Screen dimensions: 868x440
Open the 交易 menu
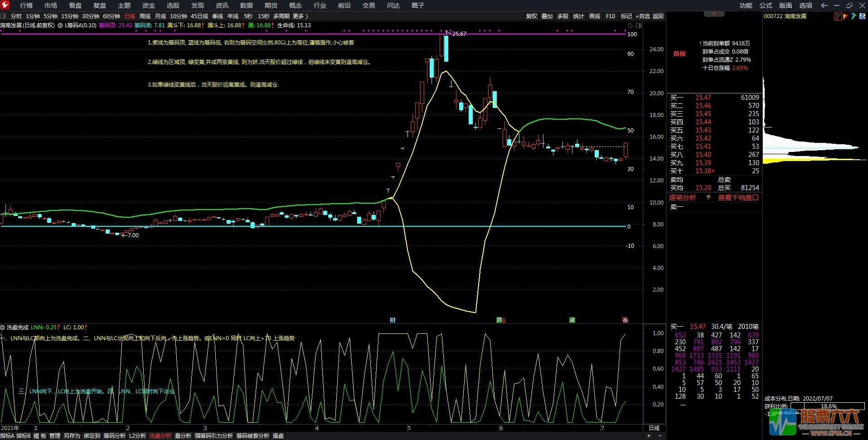pos(369,5)
